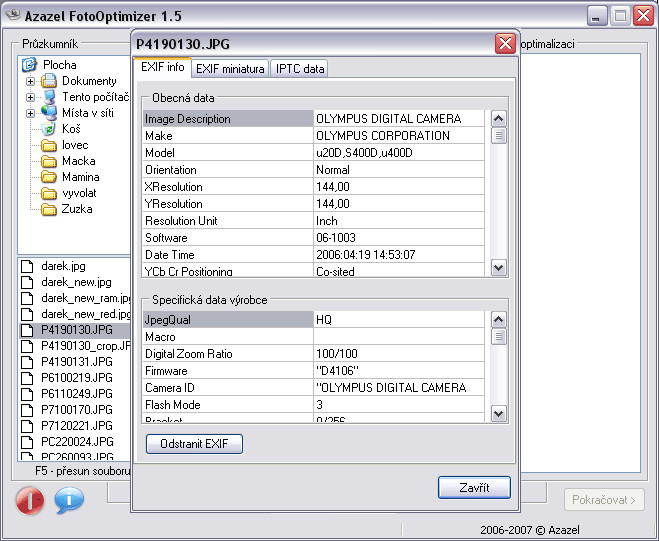Close the P4190130.JPG dialog

click(505, 43)
